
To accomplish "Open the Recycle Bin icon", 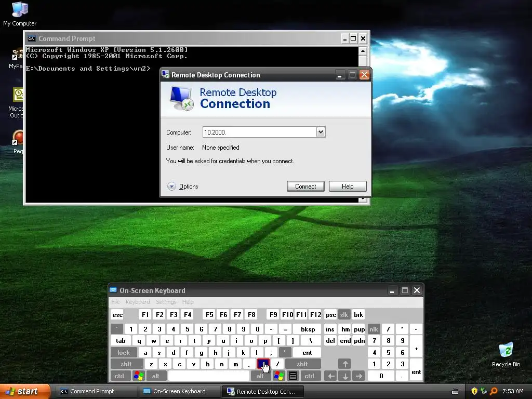I will point(506,355).
